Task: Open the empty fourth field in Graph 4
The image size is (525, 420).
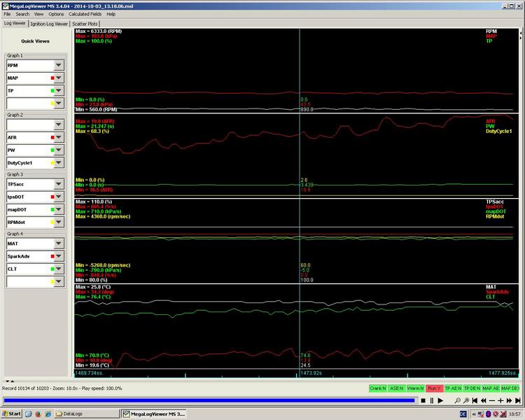Action: (x=35, y=281)
